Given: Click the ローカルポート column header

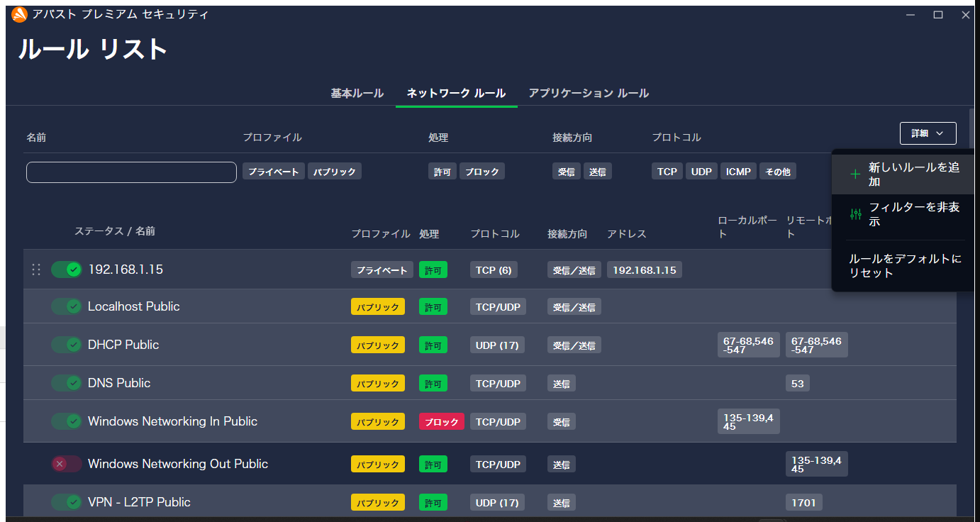Looking at the screenshot, I should [x=747, y=227].
